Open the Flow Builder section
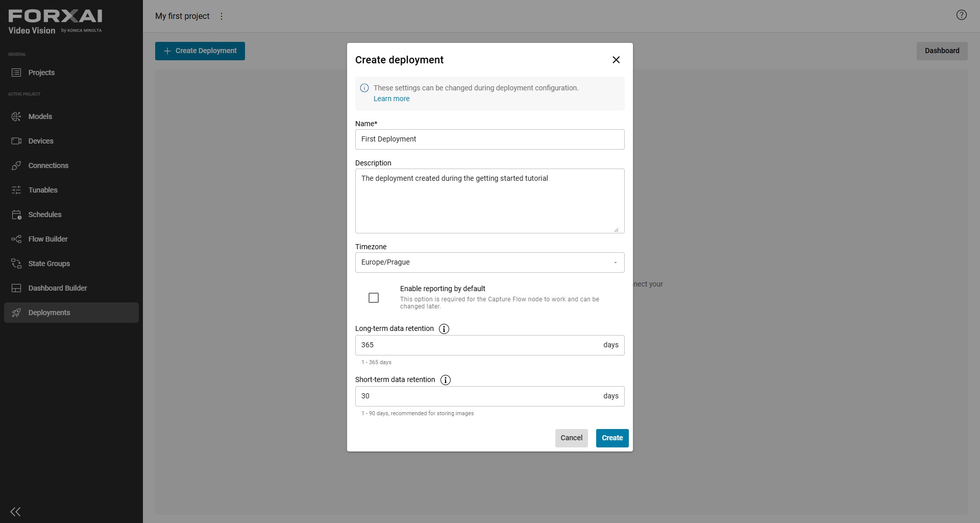Screen dimensions: 980x523 [x=71, y=239]
